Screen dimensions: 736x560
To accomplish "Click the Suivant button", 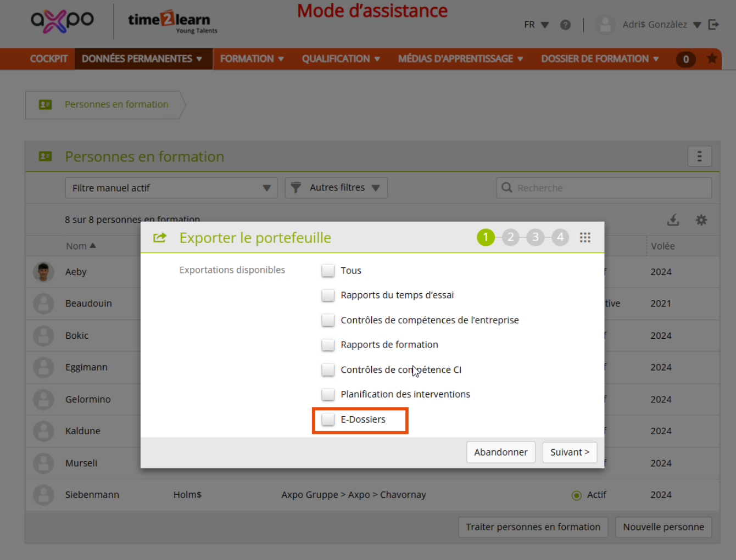I will coord(570,452).
